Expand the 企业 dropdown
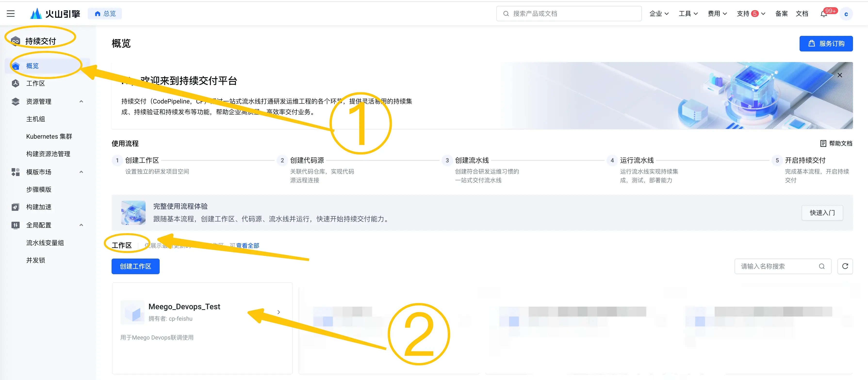The image size is (868, 380). tap(659, 14)
